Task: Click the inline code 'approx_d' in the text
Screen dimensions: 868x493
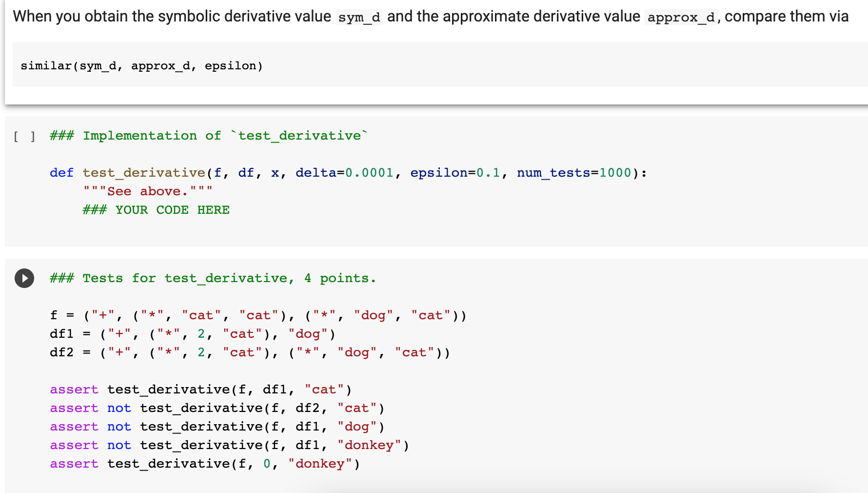Action: pyautogui.click(x=681, y=18)
